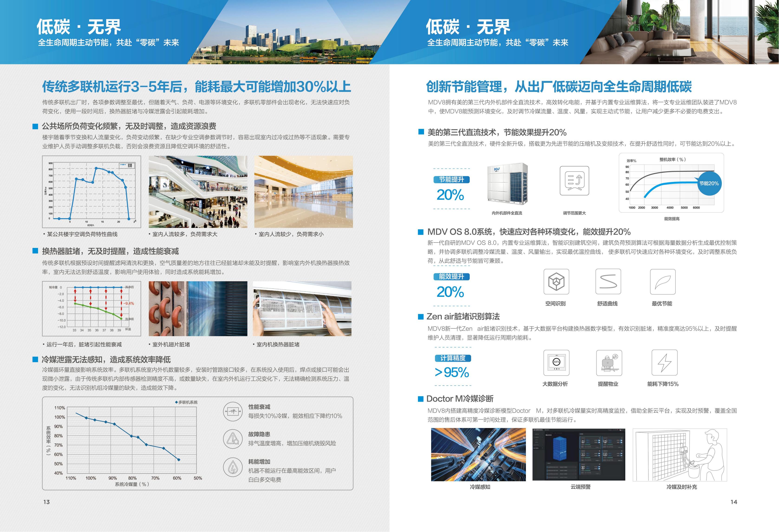779x532 pixels.
Task: Click the 性能衰减 round icon
Action: coord(233,411)
